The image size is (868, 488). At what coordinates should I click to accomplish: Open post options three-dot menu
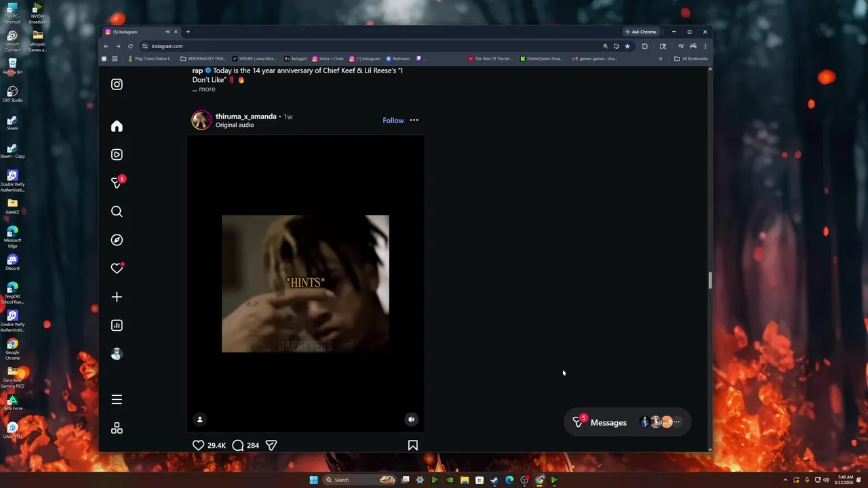414,120
